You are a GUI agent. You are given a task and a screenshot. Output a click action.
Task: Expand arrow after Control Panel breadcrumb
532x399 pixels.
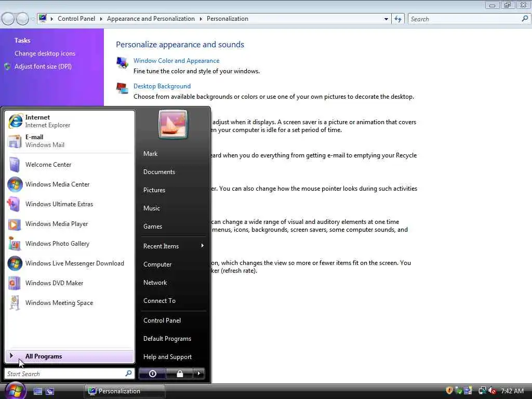[101, 19]
